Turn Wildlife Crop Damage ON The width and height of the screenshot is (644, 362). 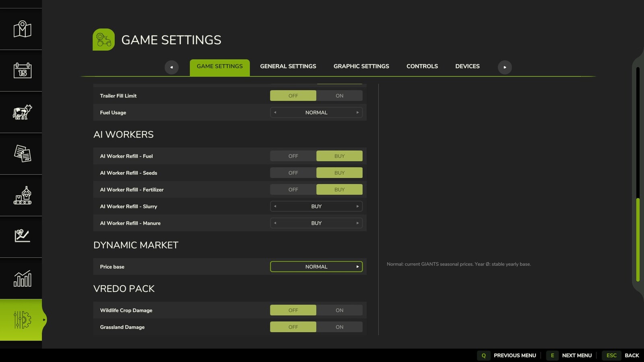click(x=339, y=310)
